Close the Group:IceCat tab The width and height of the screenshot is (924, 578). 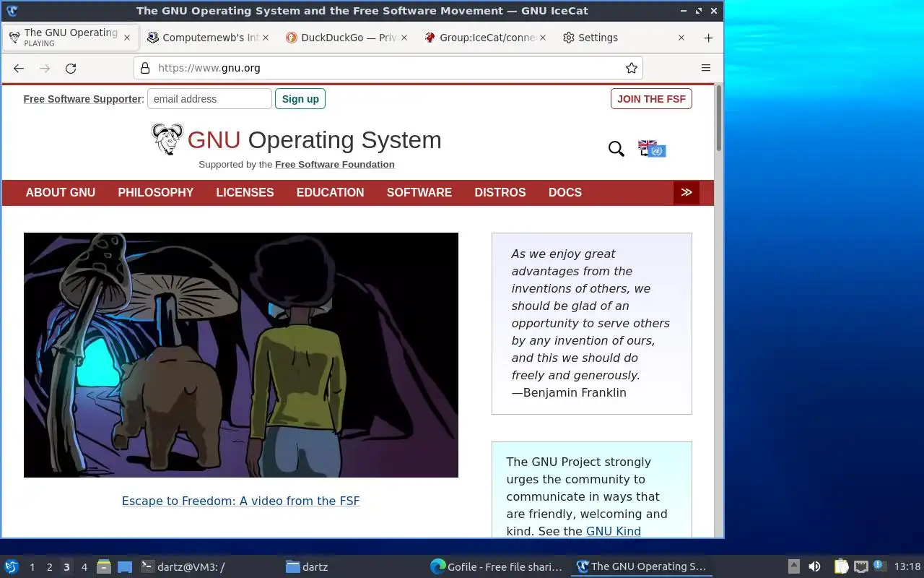[543, 38]
